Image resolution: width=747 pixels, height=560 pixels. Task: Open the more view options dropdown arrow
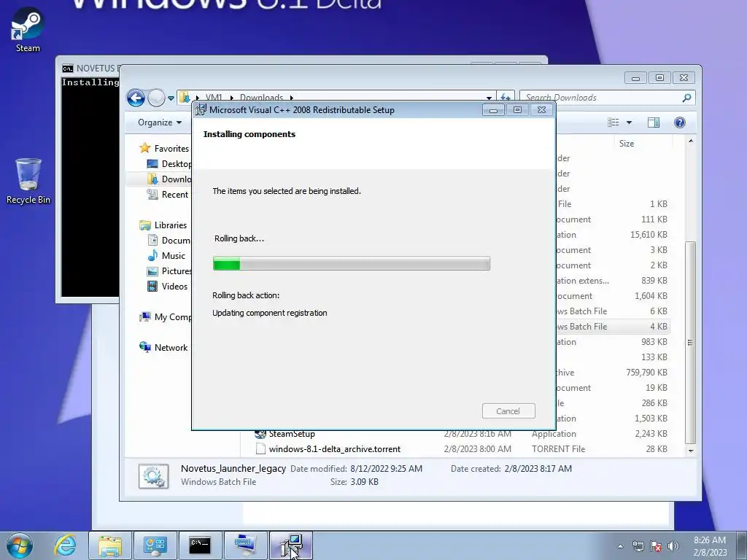tap(629, 122)
